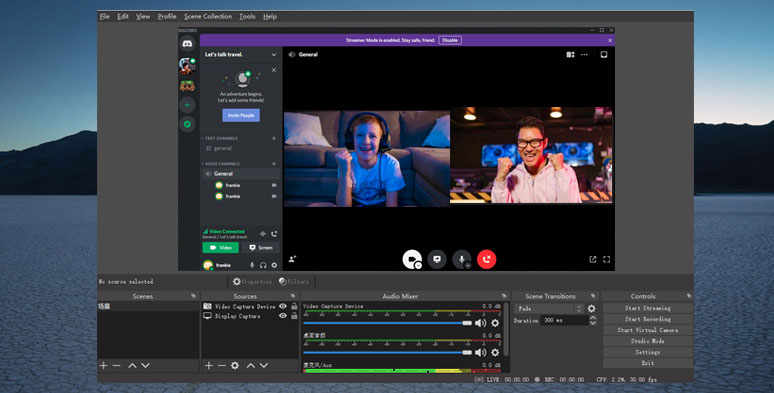Close the 'An adventure begins' invite card

(x=274, y=70)
